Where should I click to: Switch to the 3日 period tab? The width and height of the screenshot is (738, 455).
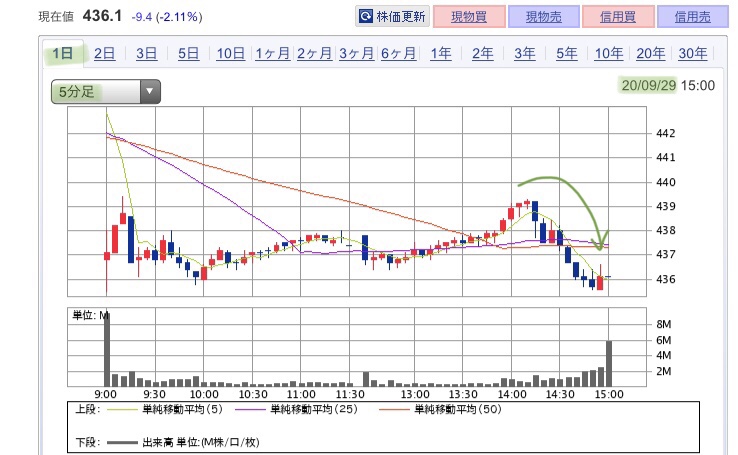pos(146,53)
